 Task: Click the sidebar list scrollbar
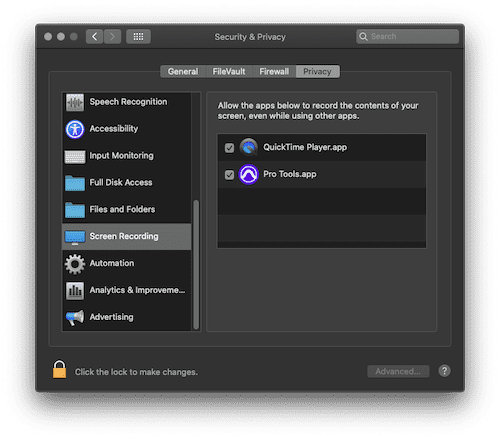coord(196,264)
